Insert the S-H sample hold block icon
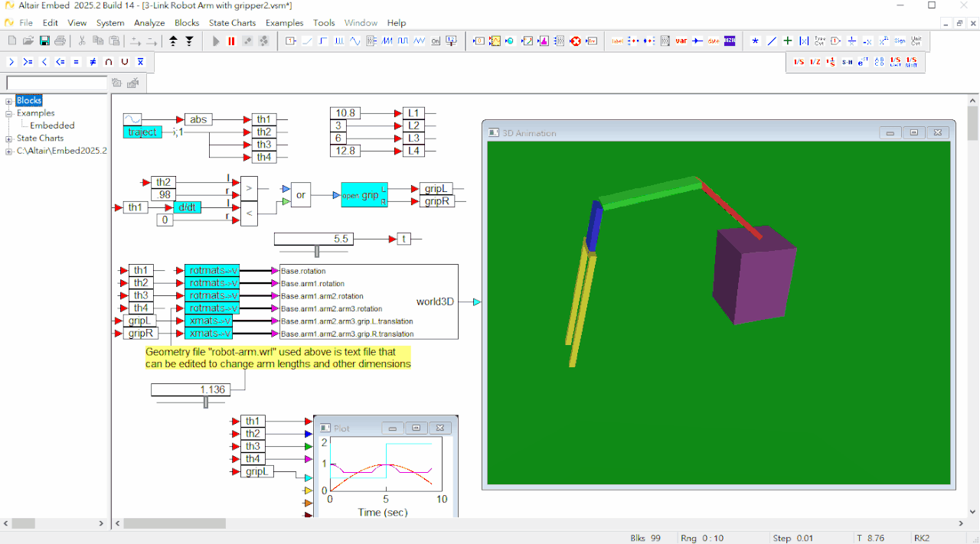980x544 pixels. pos(848,61)
